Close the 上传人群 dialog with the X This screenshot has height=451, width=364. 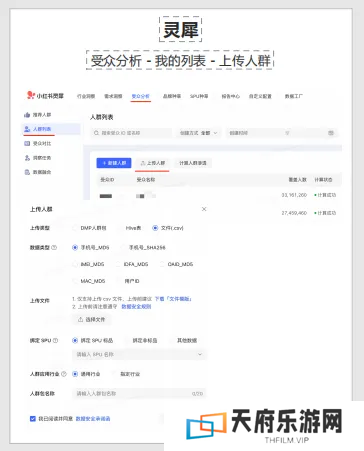pos(204,209)
